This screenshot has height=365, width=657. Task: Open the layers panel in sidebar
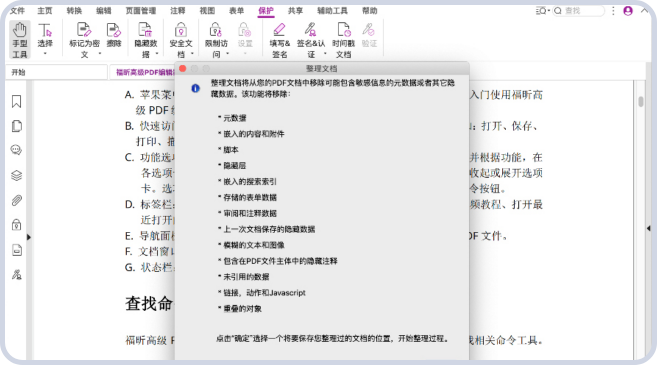pyautogui.click(x=16, y=175)
